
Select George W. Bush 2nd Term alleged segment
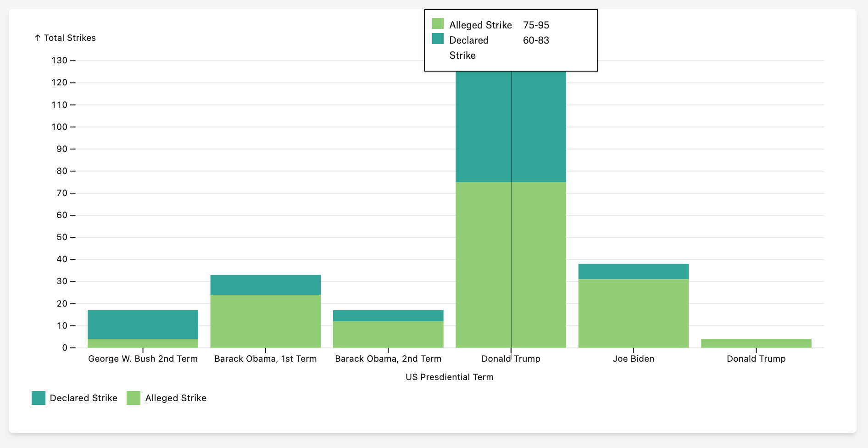[143, 343]
